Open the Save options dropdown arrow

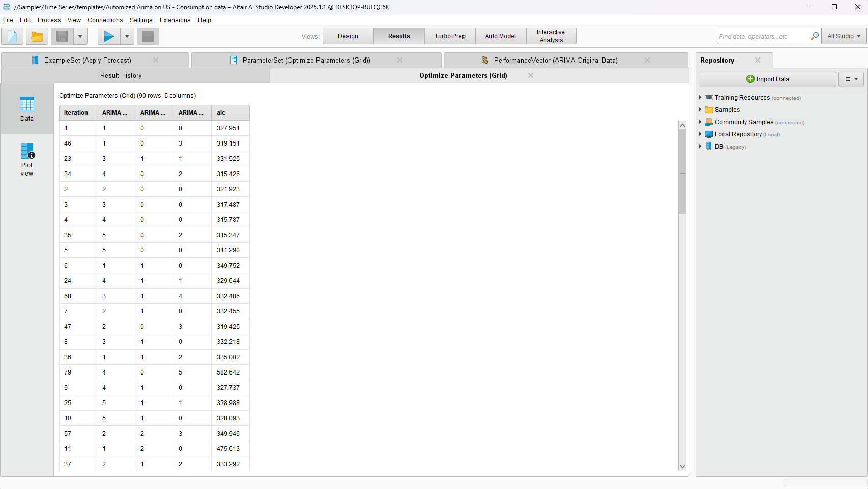click(80, 36)
